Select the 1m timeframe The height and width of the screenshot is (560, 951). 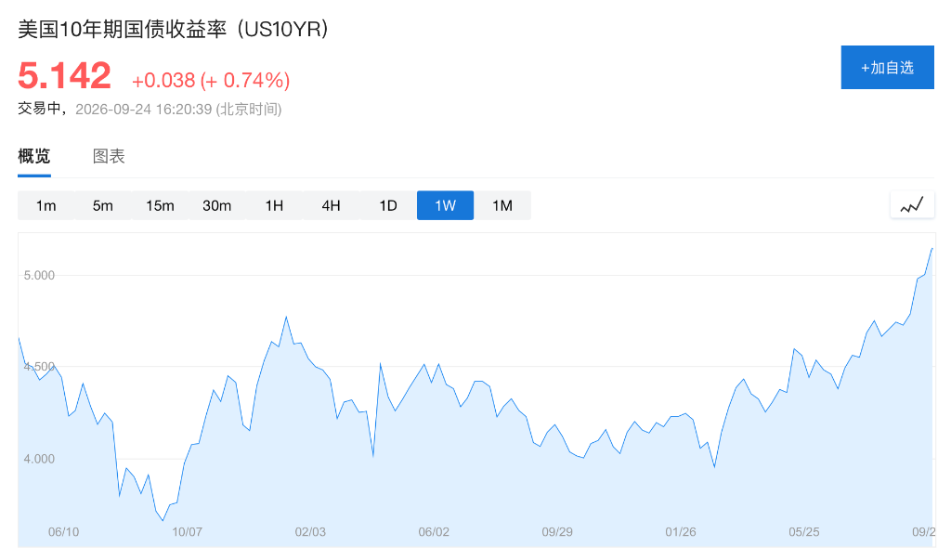pos(46,205)
